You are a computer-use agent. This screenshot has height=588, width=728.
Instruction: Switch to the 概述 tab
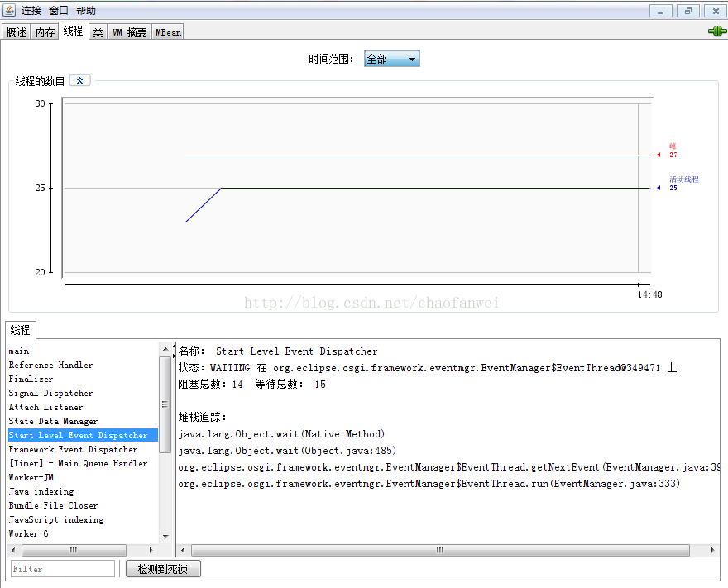point(17,32)
